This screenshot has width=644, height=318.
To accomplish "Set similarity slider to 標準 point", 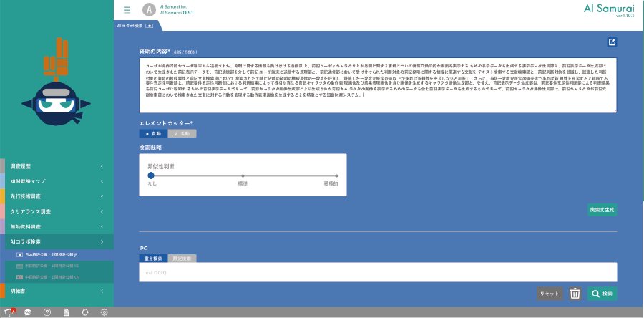I will [243, 175].
